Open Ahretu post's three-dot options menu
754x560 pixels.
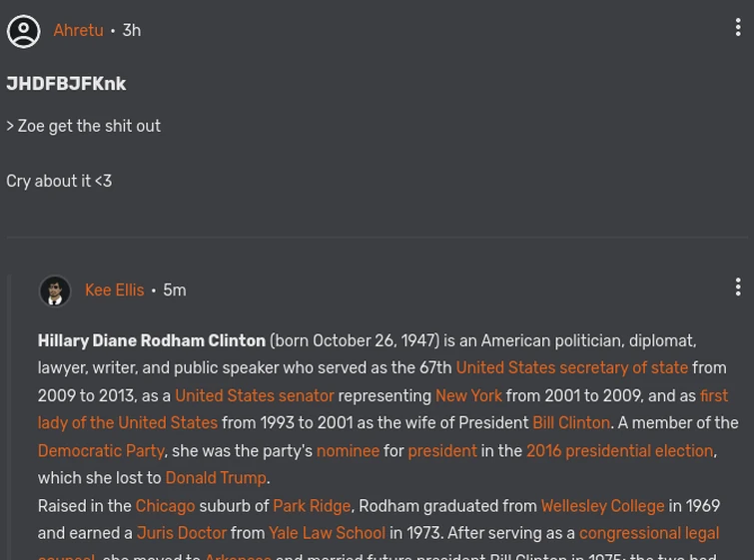(x=738, y=29)
